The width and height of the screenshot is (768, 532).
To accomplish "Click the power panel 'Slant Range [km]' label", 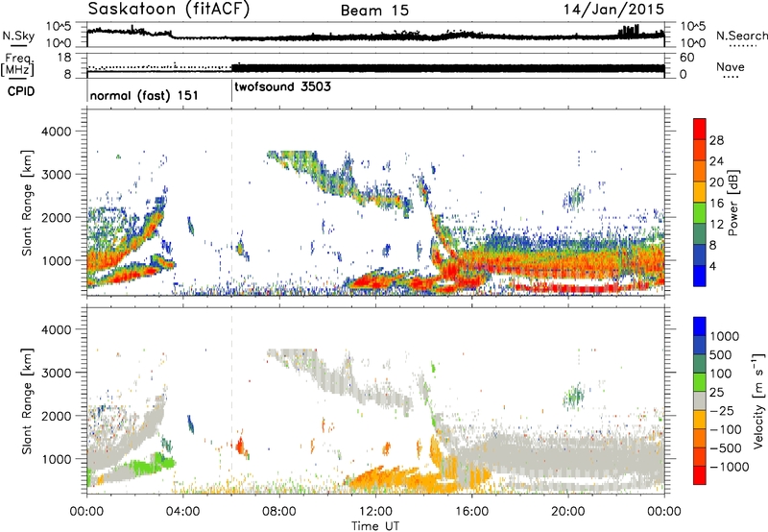I will (x=27, y=203).
